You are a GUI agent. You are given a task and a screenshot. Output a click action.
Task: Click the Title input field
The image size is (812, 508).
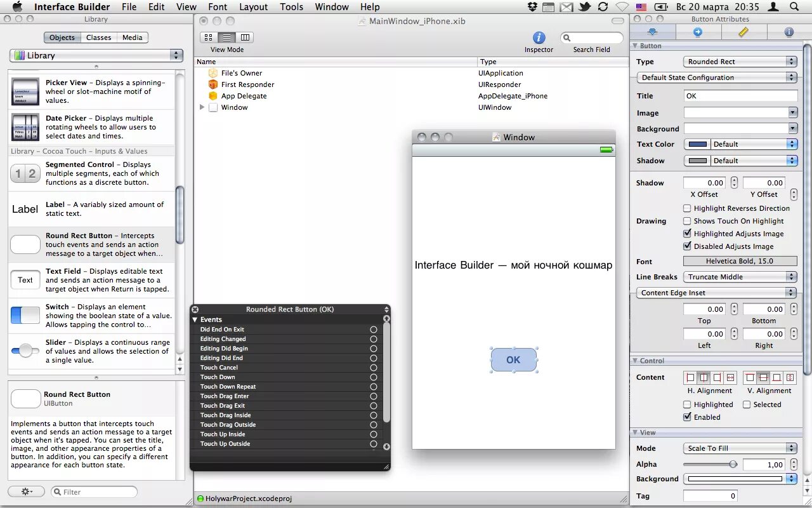[740, 96]
